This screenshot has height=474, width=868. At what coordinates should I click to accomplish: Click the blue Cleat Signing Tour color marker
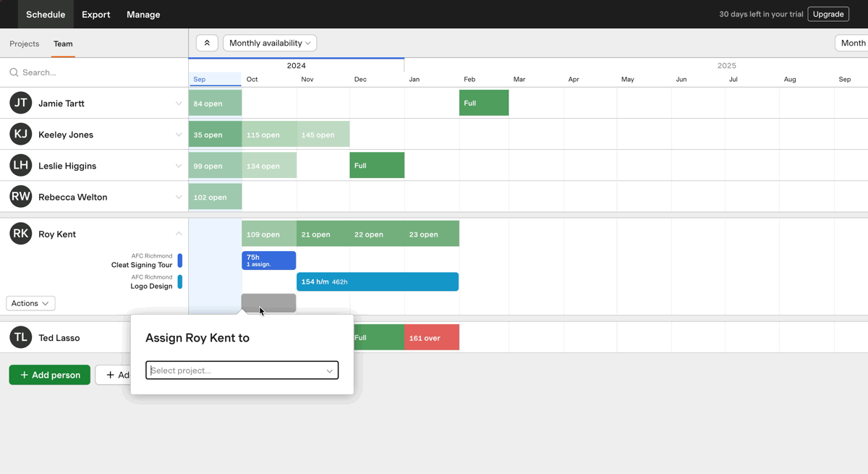[x=180, y=261]
